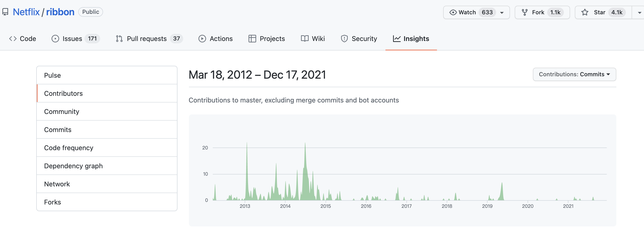
Task: Open Pulse in the Insights sidebar
Action: tap(107, 75)
